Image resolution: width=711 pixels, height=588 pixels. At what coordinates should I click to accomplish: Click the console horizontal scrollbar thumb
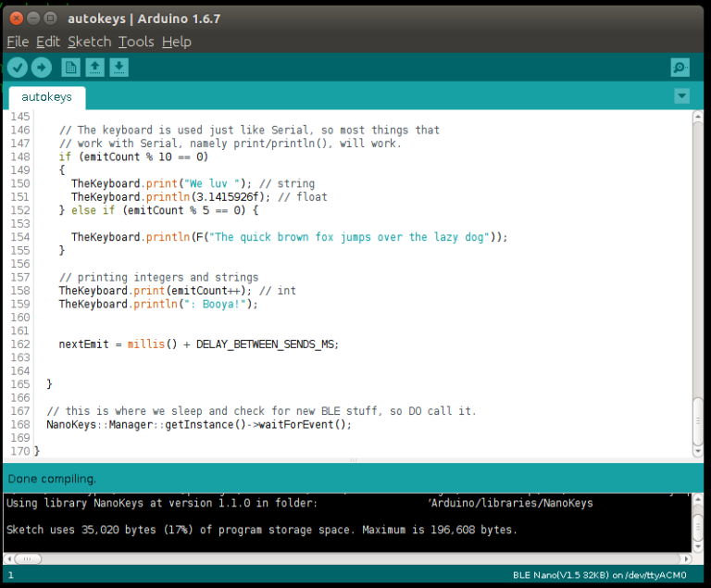pyautogui.click(x=28, y=558)
